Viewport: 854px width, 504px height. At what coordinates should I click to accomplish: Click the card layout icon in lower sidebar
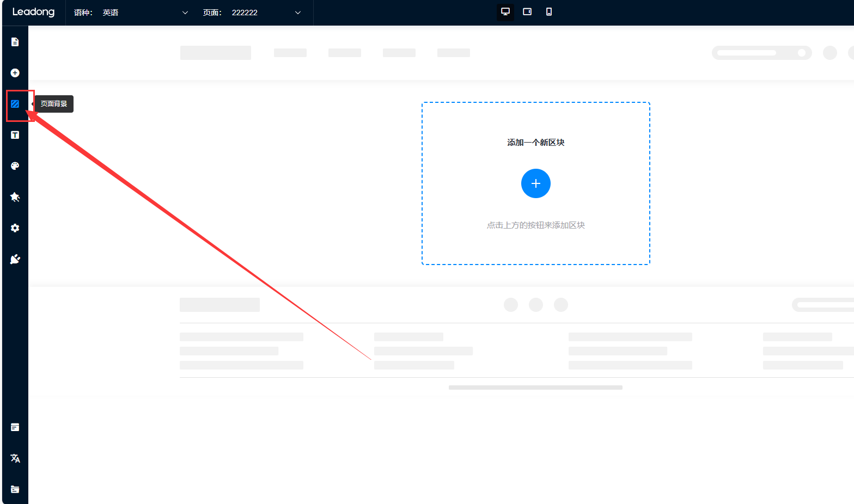tap(15, 427)
